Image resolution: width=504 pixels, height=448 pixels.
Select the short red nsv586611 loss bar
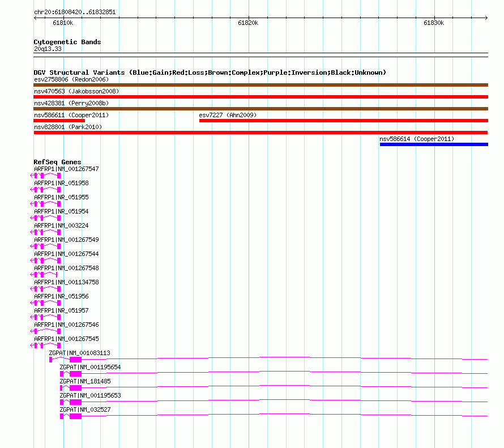point(59,121)
